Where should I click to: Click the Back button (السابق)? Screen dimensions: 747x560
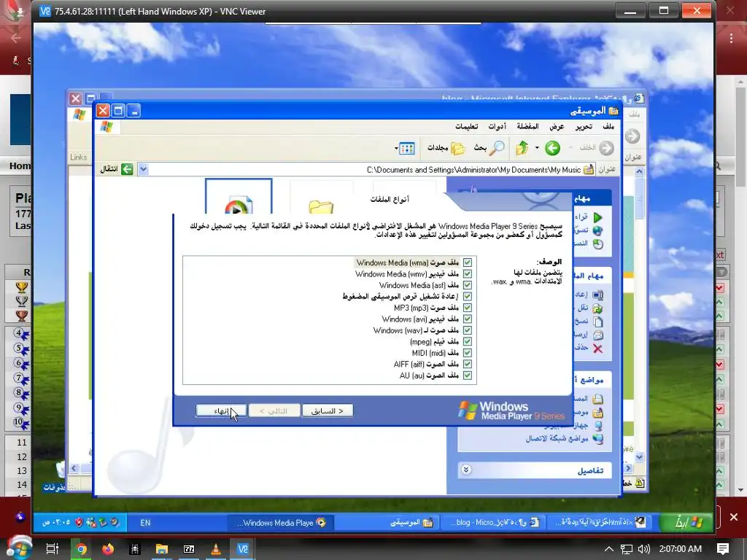(x=328, y=411)
